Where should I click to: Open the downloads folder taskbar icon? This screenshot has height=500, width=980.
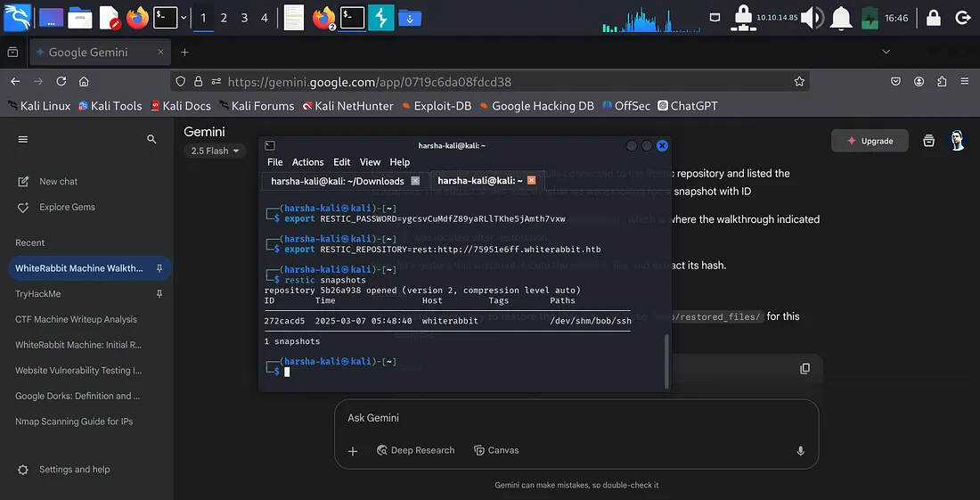410,18
